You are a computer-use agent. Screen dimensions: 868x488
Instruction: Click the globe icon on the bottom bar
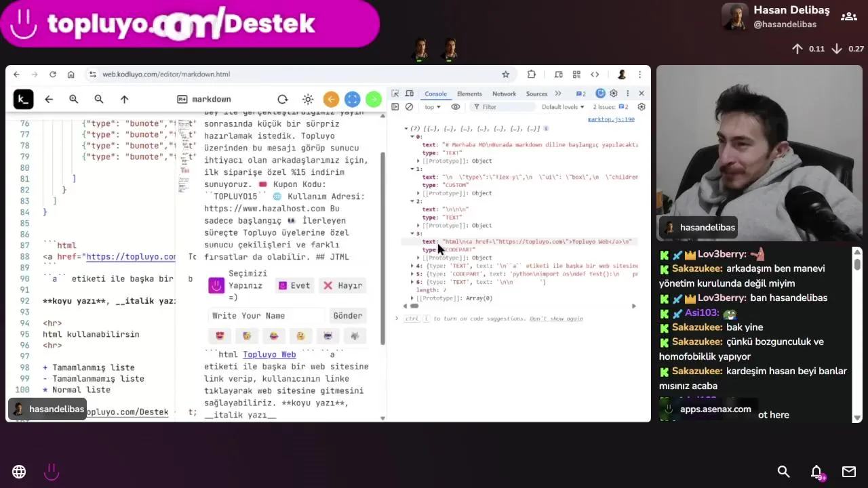(19, 472)
